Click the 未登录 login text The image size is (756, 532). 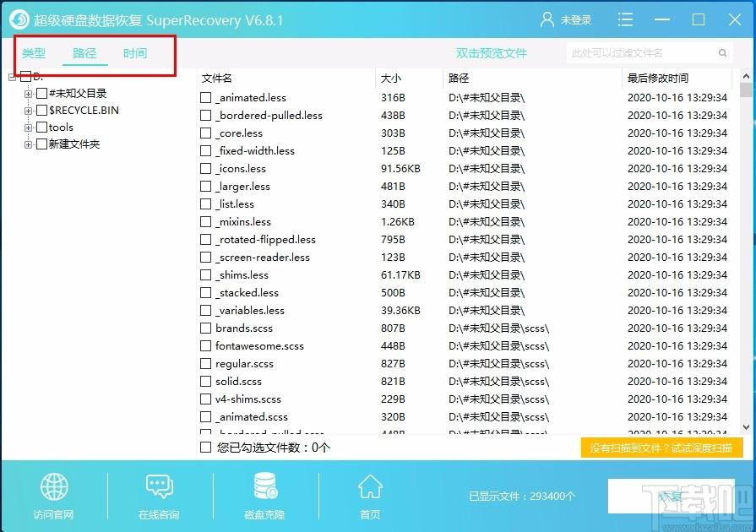pos(576,20)
